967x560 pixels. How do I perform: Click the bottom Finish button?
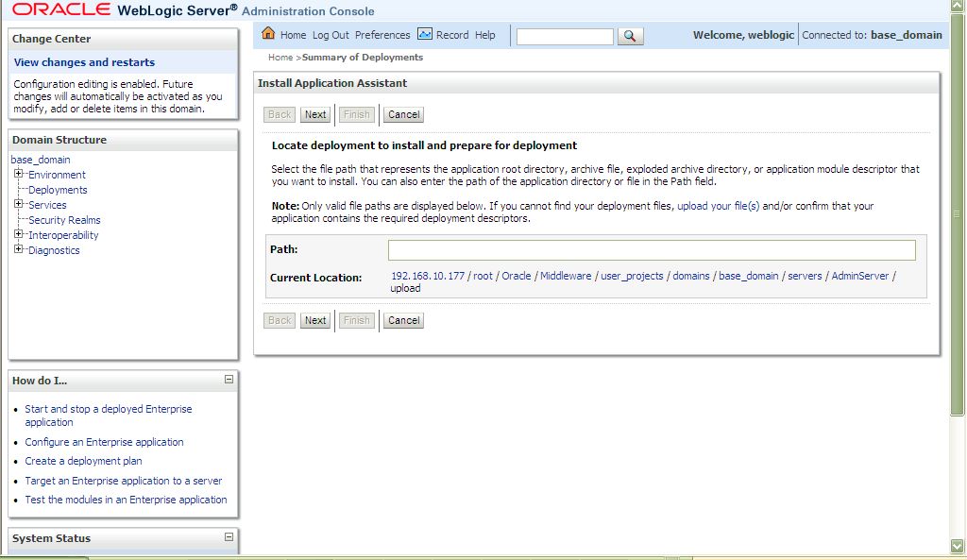tap(356, 321)
